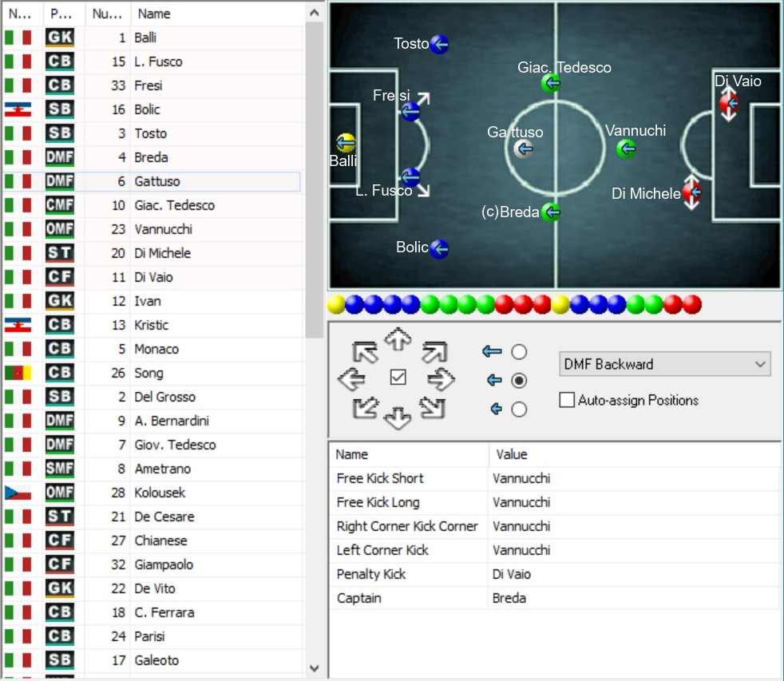Viewport: 784px width, 681px height.
Task: Click the Value column header
Action: coord(634,454)
